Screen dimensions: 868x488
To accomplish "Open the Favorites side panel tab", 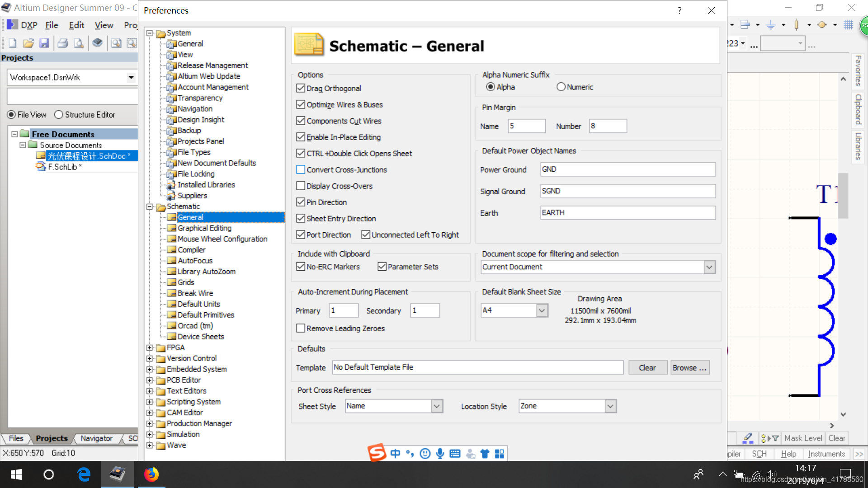I will coord(858,70).
